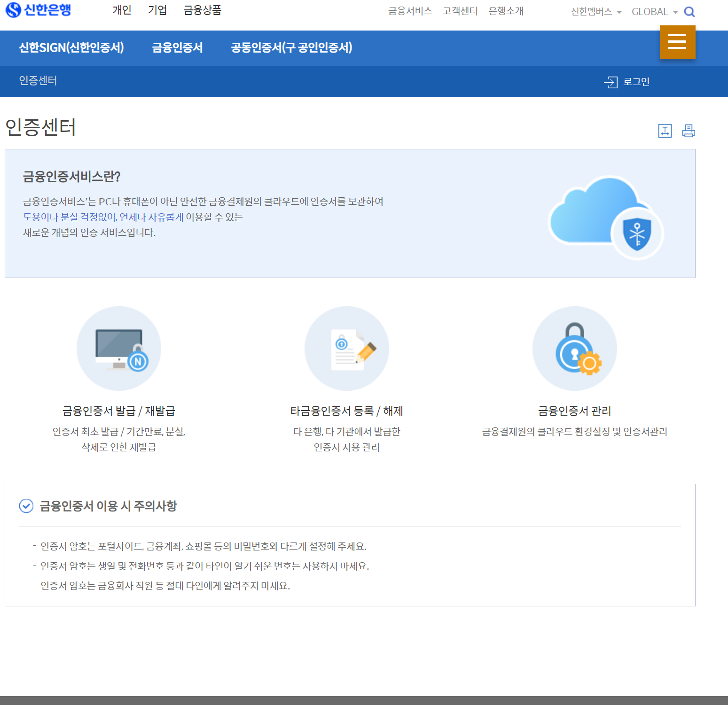The width and height of the screenshot is (728, 705).
Task: Click the monitor icon for 금융인증서 발급
Action: [x=119, y=349]
